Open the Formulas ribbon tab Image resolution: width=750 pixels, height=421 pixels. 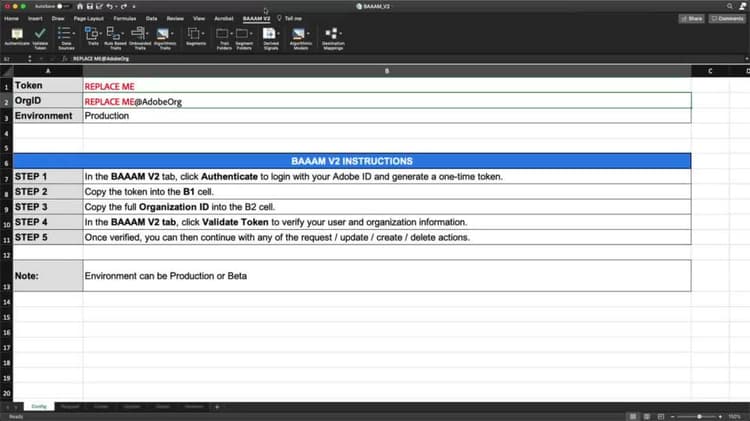(x=125, y=19)
